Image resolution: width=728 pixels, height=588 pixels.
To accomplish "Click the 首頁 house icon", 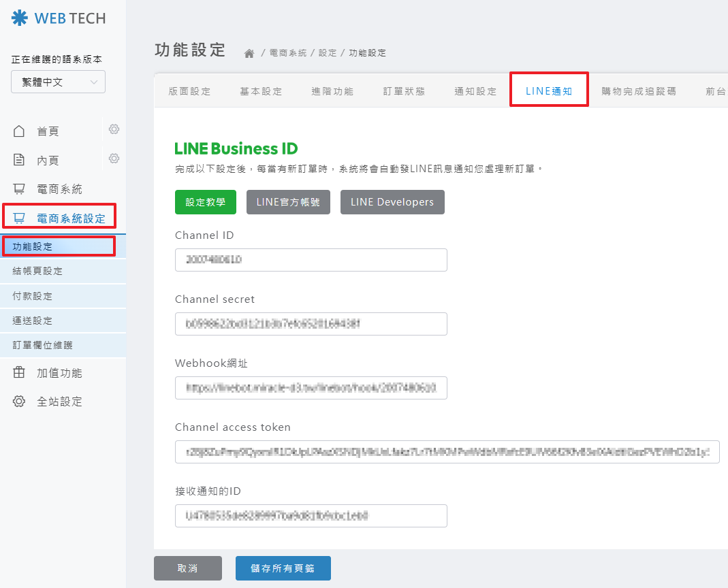I will (x=20, y=131).
